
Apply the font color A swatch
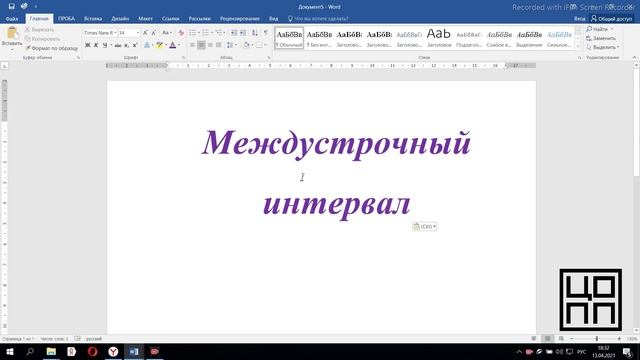click(173, 45)
